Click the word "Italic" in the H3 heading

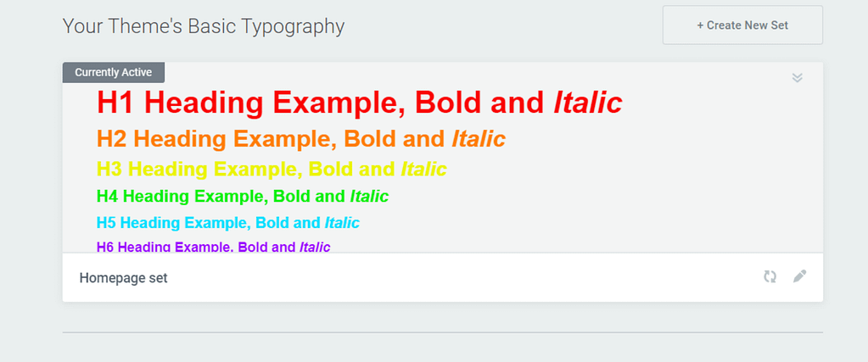[423, 169]
